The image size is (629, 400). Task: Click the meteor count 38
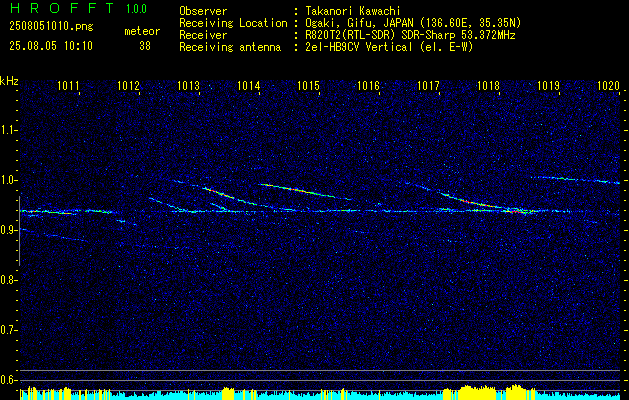[x=145, y=46]
